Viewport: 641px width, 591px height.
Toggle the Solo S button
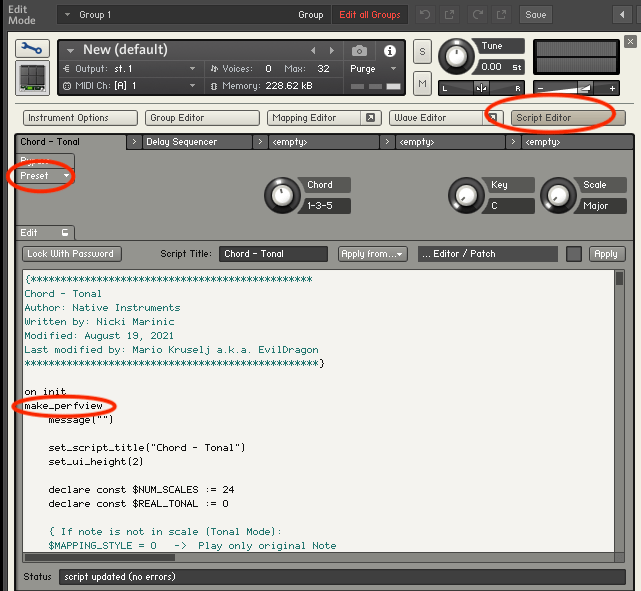pos(422,52)
